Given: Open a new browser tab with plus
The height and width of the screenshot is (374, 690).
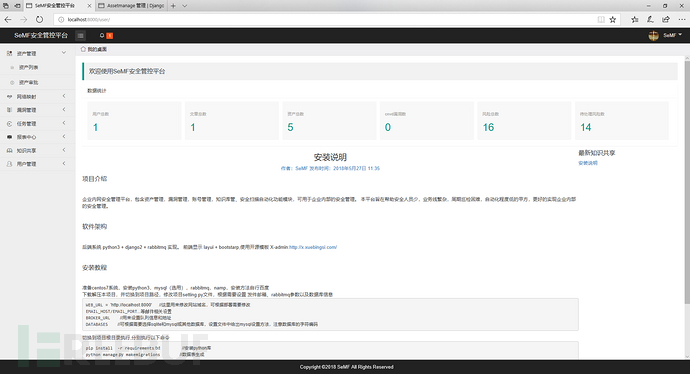Looking at the screenshot, I should [173, 6].
